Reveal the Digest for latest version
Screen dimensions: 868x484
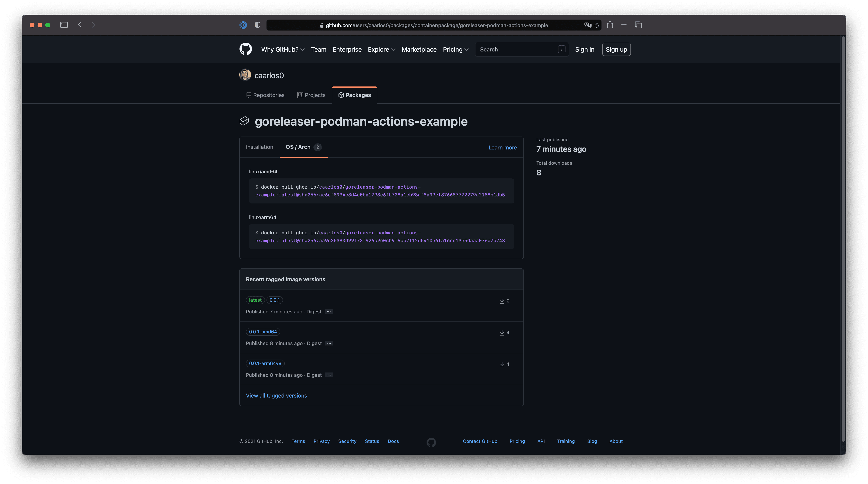[x=329, y=312]
